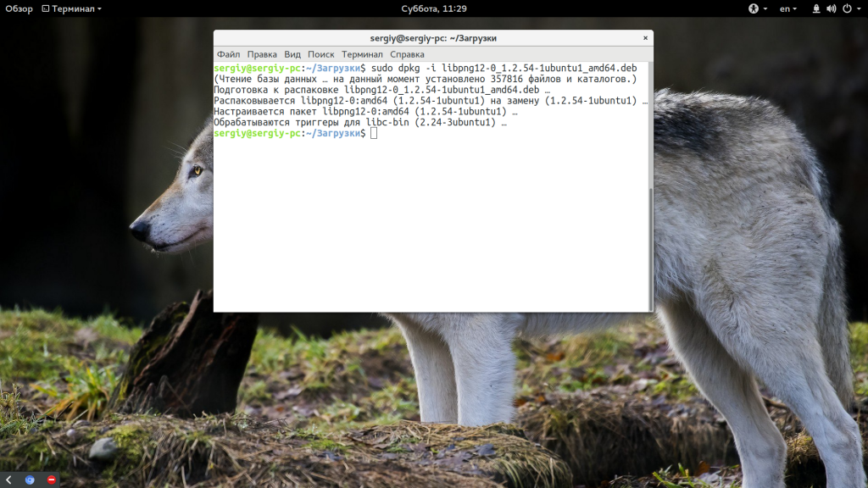This screenshot has width=868, height=488.
Task: Close the terminal window with the × button
Action: (x=645, y=38)
